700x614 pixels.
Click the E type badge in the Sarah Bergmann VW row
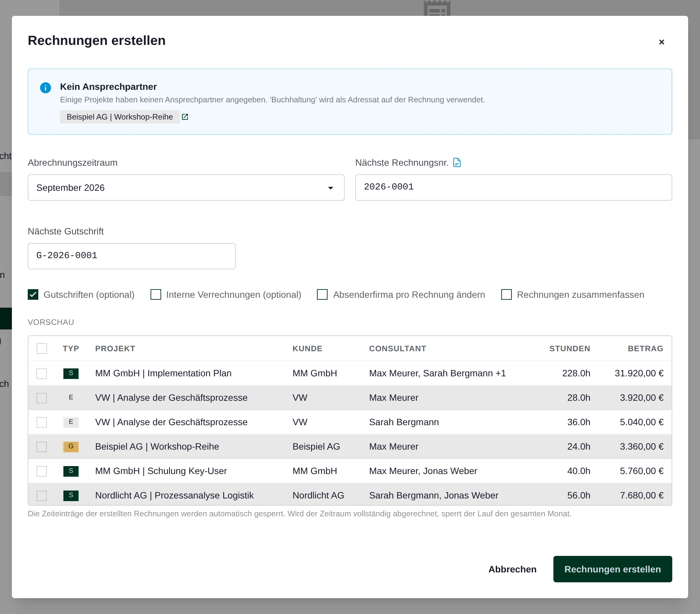pos(71,422)
